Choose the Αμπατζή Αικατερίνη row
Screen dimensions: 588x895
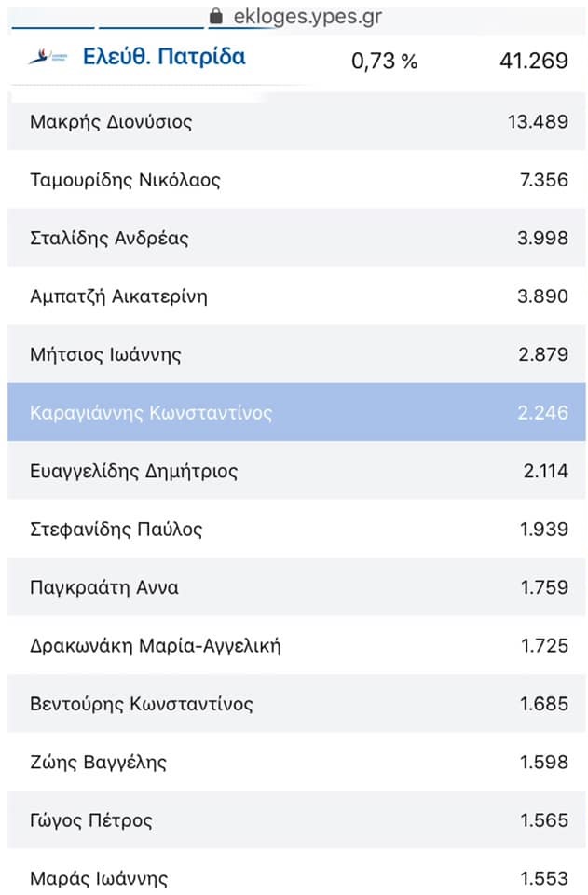296,296
